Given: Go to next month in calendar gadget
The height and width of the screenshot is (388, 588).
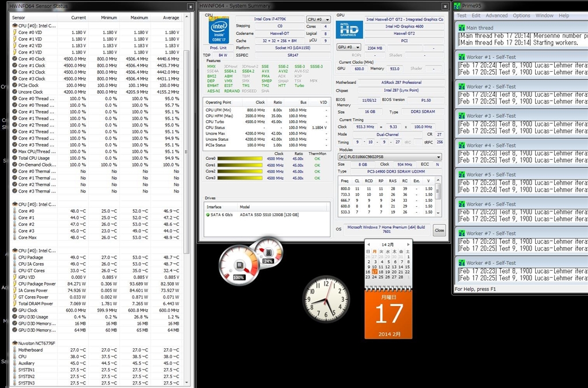Looking at the screenshot, I should click(408, 245).
